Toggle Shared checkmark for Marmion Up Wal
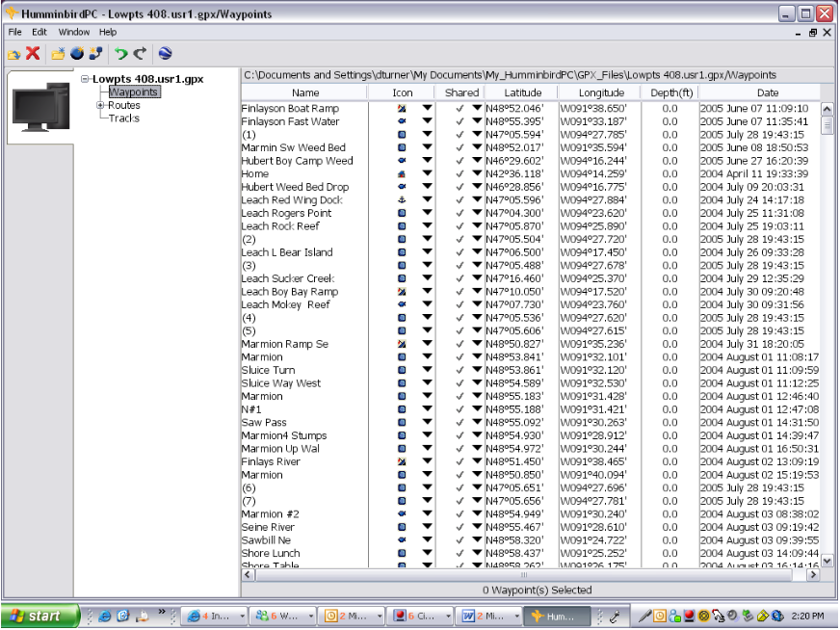Image resolution: width=840 pixels, height=630 pixels. pos(459,448)
